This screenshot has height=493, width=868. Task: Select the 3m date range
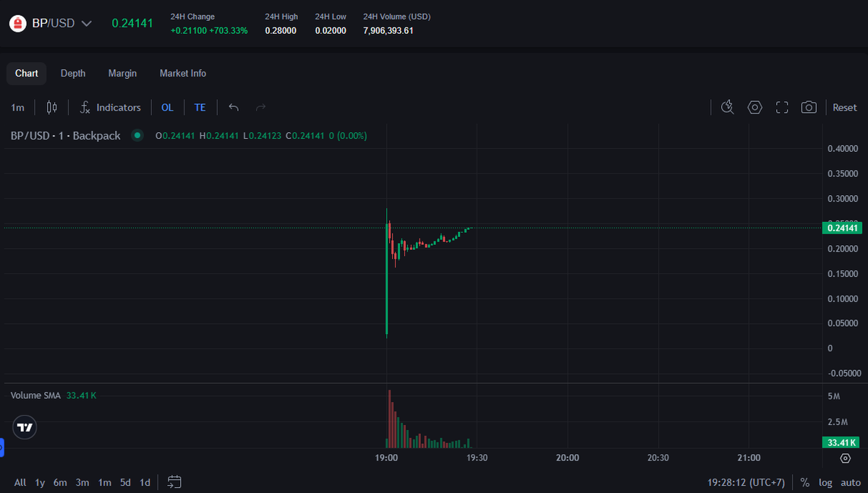point(82,482)
